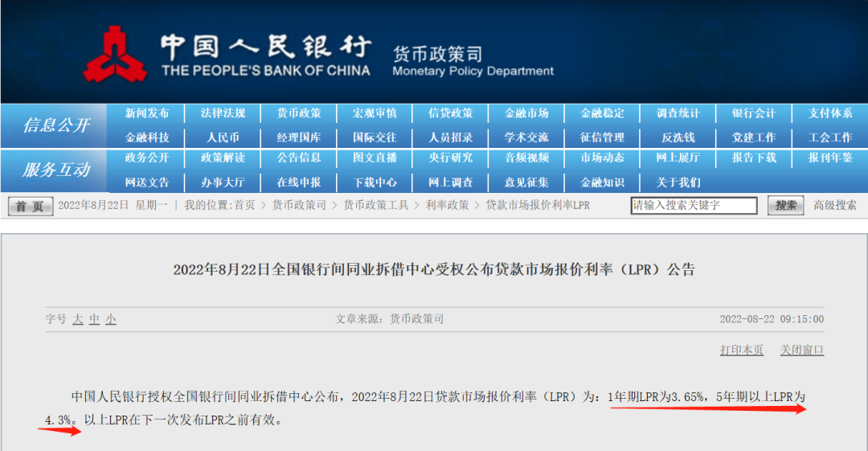Screen dimensions: 868x451
Task: Open 金融知识 section
Action: (x=602, y=182)
